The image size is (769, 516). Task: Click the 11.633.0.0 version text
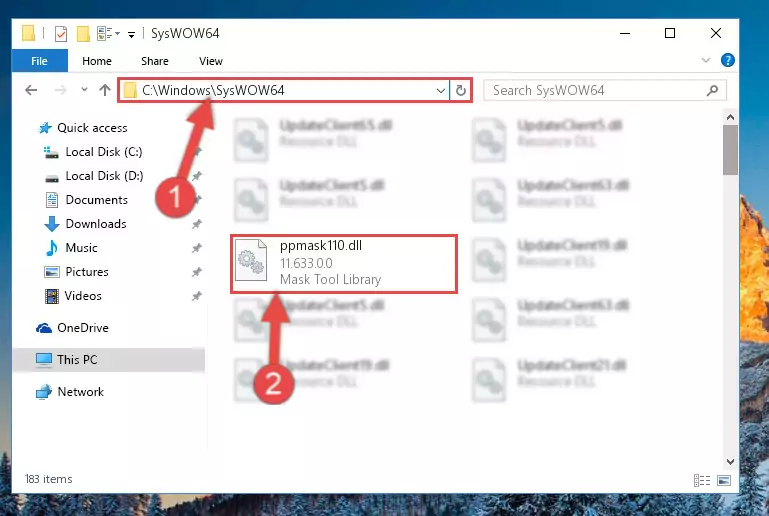306,263
